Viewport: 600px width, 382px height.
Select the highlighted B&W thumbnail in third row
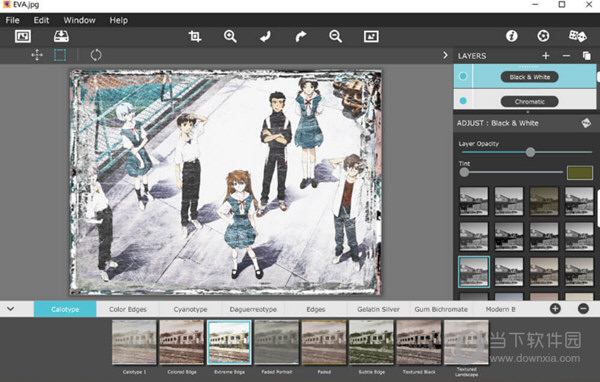tap(474, 272)
